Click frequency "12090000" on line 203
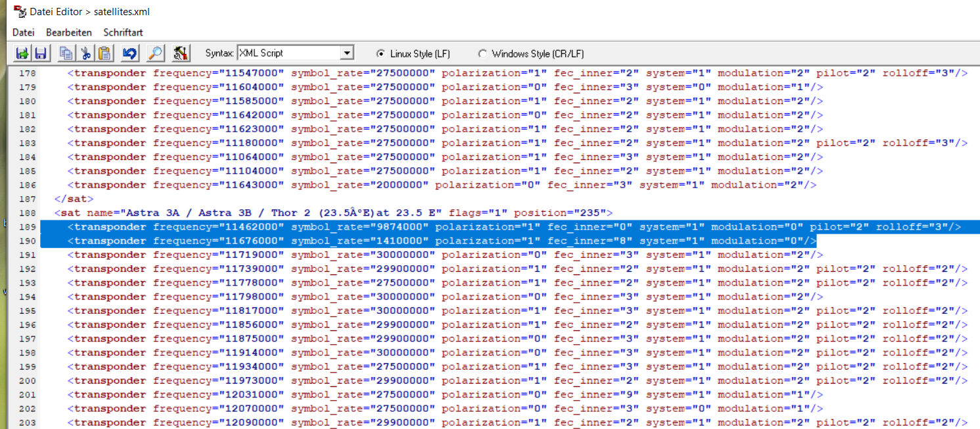Viewport: 980px width, 429px height. pyautogui.click(x=252, y=422)
